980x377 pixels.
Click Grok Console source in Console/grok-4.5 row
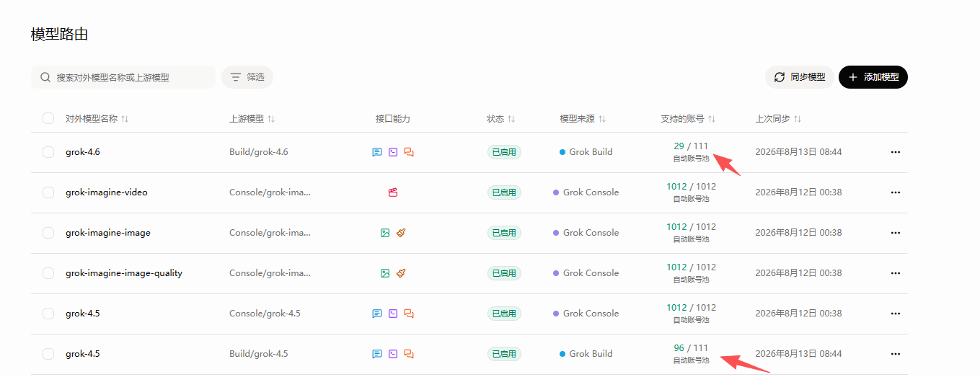pyautogui.click(x=586, y=314)
